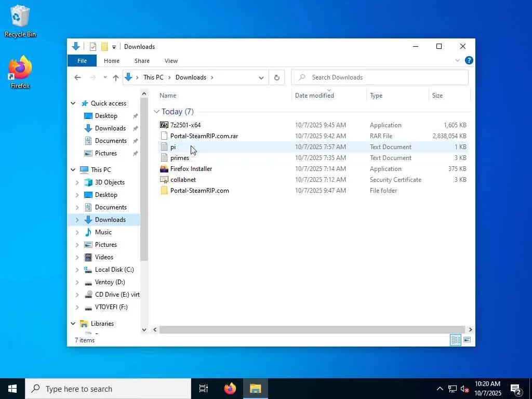The width and height of the screenshot is (532, 399).
Task: Go back with the Back arrow
Action: [78, 77]
